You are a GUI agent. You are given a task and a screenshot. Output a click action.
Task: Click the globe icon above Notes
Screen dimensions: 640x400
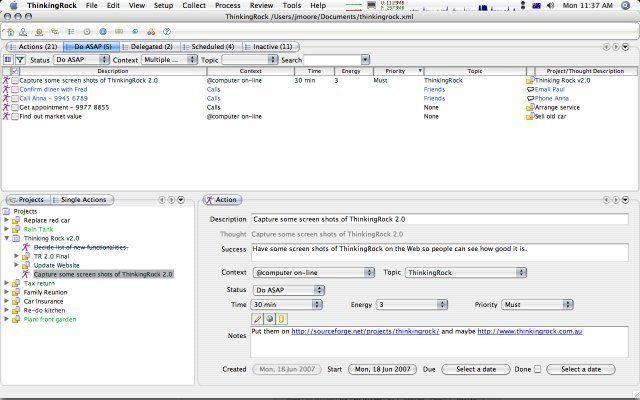tap(269, 319)
